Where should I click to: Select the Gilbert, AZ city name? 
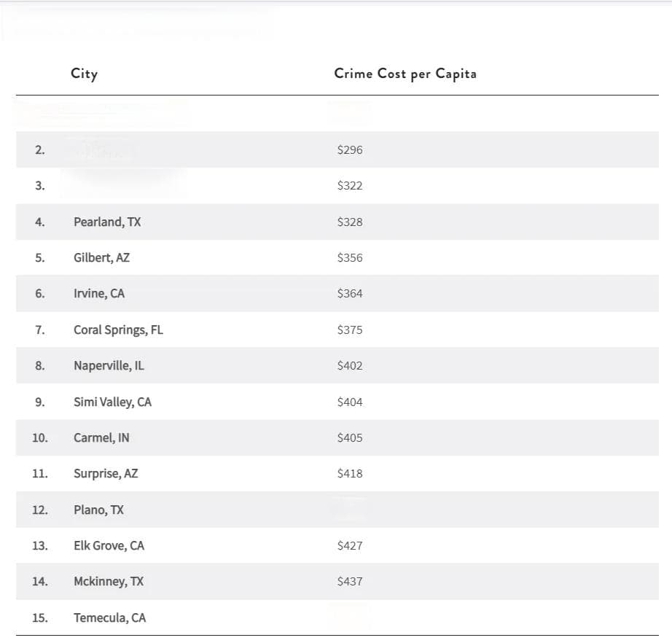(x=101, y=257)
